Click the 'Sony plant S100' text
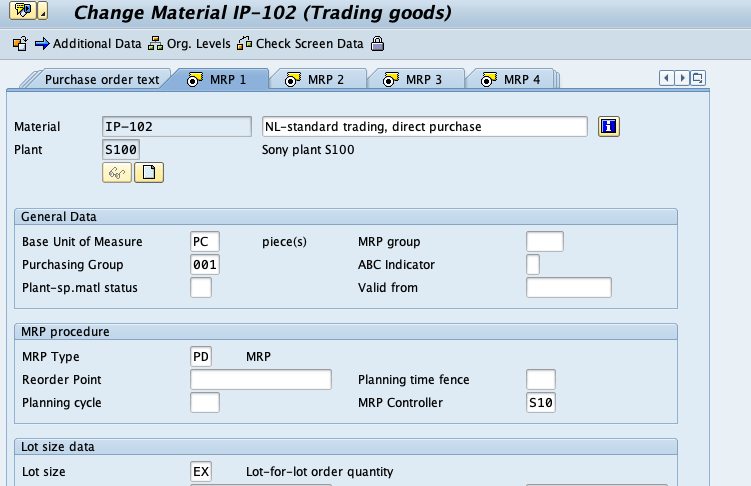The image size is (751, 486). click(308, 150)
